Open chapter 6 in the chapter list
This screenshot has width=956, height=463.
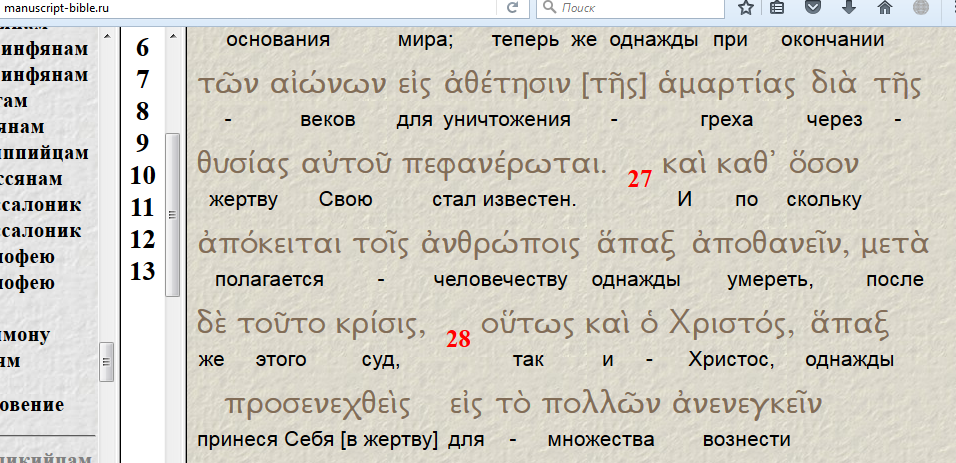pyautogui.click(x=142, y=47)
